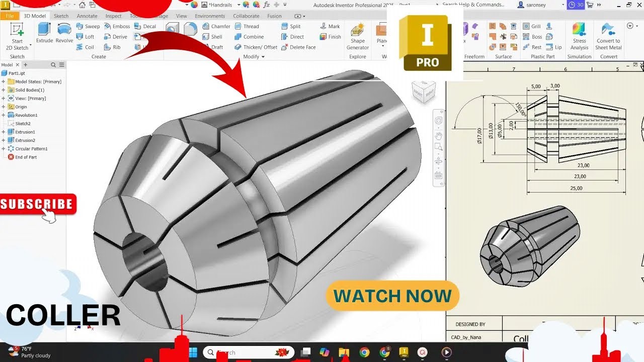Screen dimensions: 644x362
Task: Expand the Revolution1 feature
Action: [4, 115]
